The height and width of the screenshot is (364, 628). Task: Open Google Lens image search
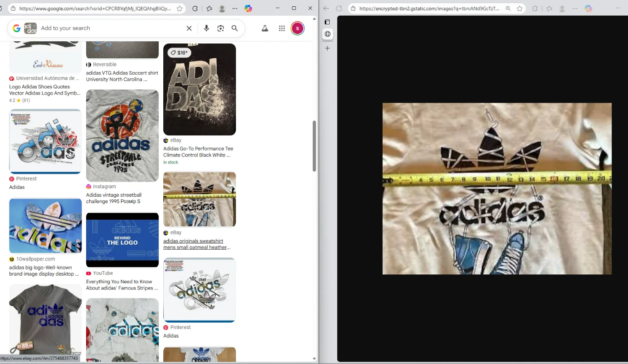pos(220,28)
